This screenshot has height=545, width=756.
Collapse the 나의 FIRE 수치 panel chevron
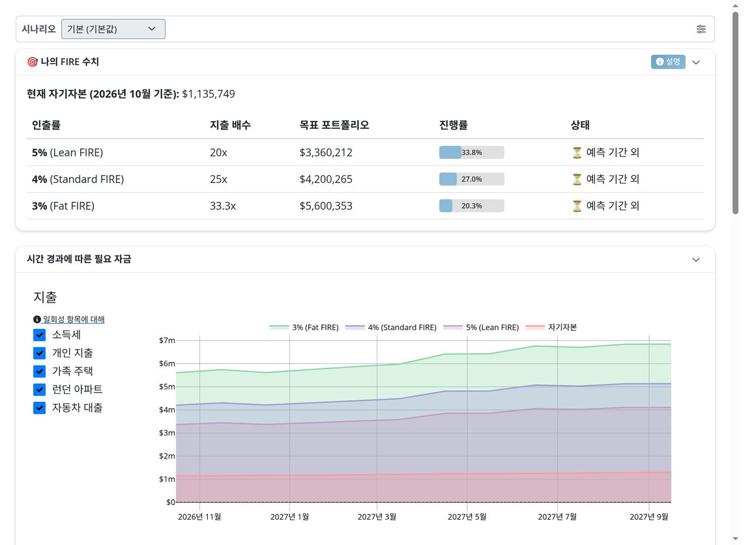pos(696,62)
